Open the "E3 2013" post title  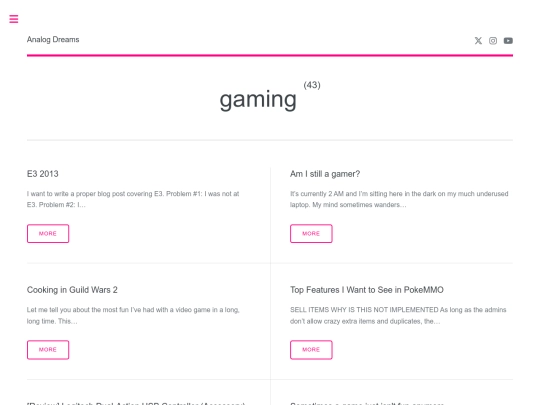(43, 174)
